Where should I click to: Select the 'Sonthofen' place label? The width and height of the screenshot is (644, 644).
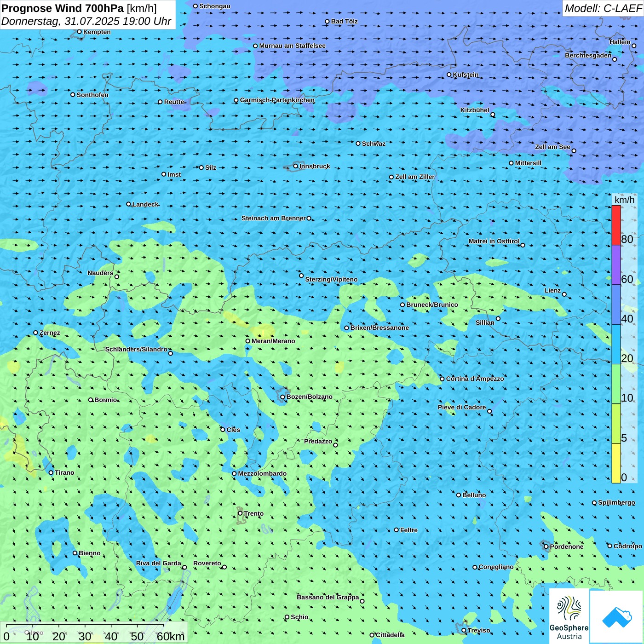tap(92, 95)
